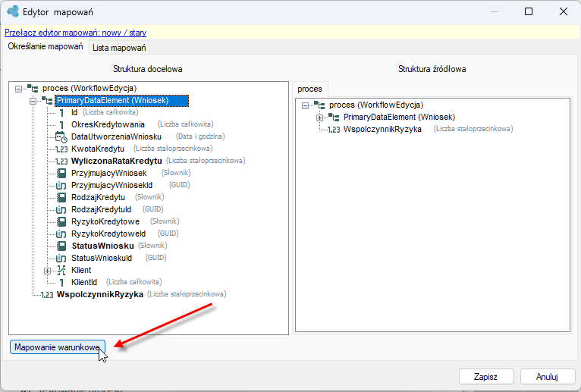The width and height of the screenshot is (581, 392).
Task: Select the StatusWnioskuId field label
Action: tap(102, 259)
